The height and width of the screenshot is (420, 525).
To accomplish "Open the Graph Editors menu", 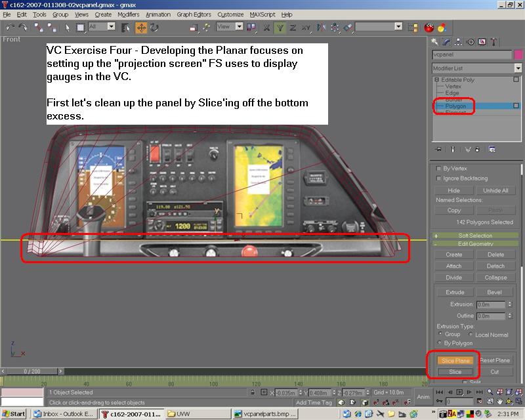I will pos(194,14).
